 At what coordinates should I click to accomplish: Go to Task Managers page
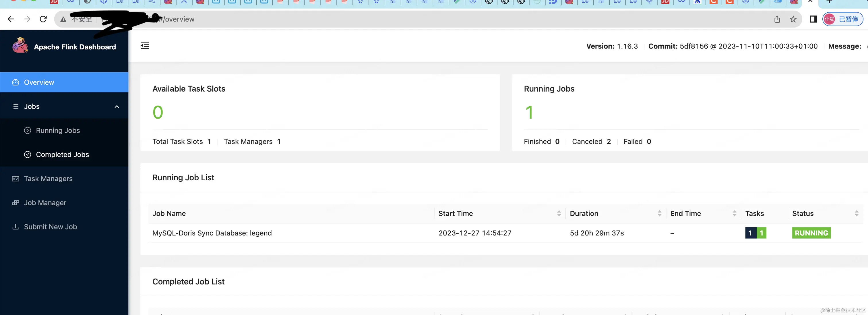pyautogui.click(x=64, y=179)
